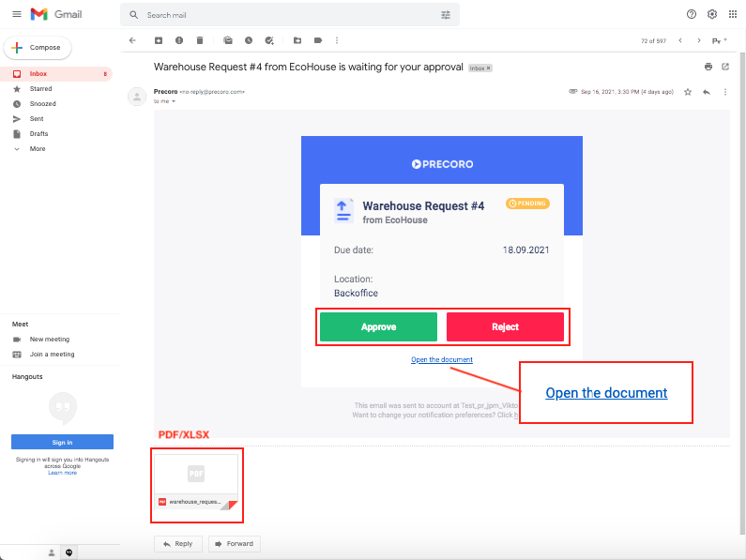Click the sender avatar icon
Image resolution: width=746 pixels, height=560 pixels.
pos(137,97)
